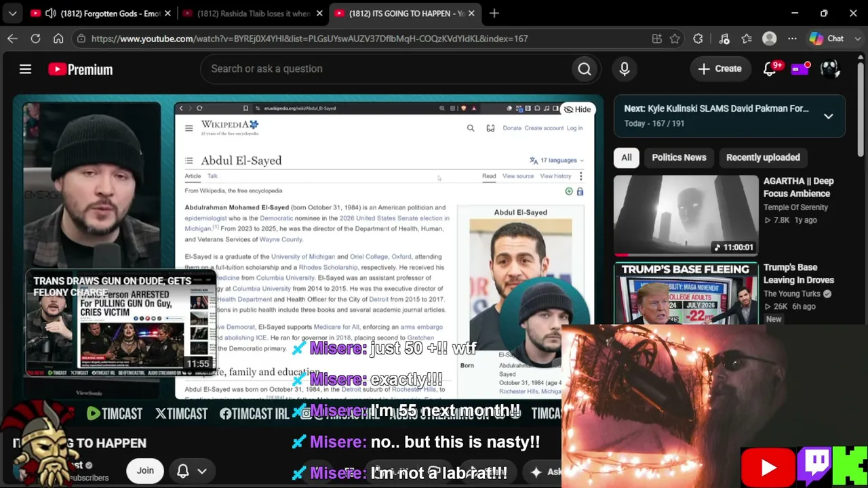Viewport: 868px width, 488px height.
Task: Open next video Kyle Kulinski SLAMS David Pakman
Action: tap(716, 108)
